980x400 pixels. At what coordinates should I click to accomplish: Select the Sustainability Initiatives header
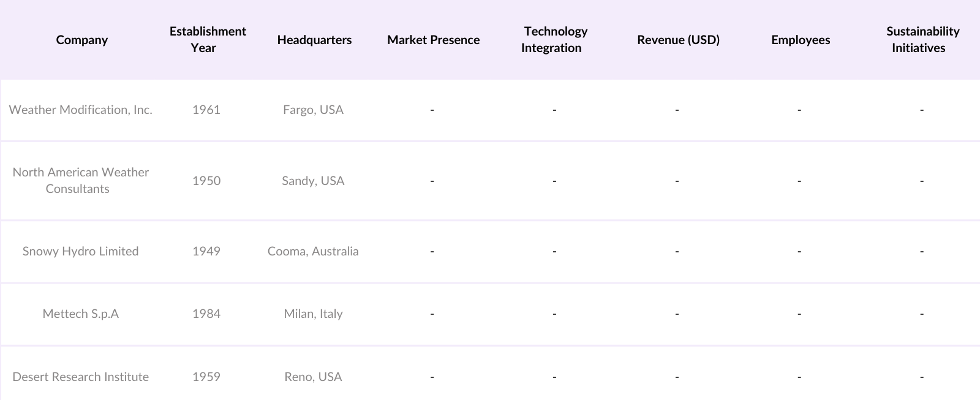click(922, 39)
